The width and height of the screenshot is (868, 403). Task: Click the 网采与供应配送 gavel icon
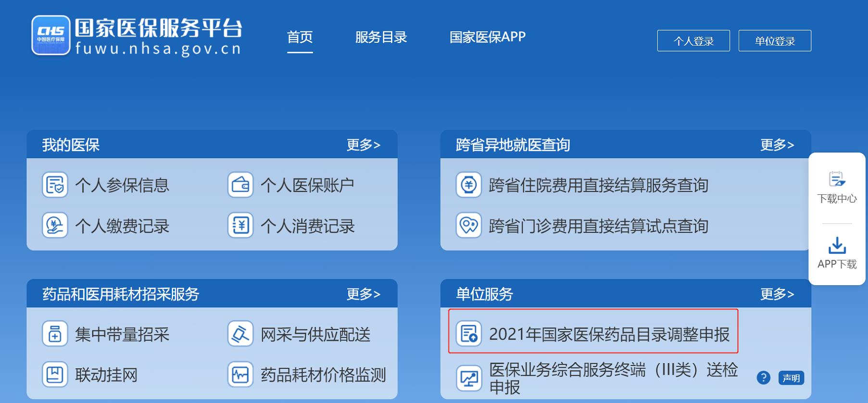(240, 334)
